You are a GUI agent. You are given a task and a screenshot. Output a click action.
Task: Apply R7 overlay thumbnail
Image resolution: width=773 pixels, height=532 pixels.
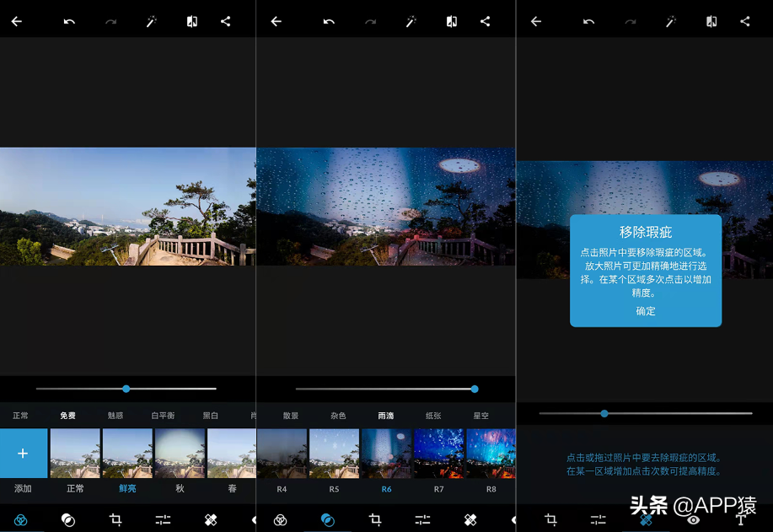point(438,453)
